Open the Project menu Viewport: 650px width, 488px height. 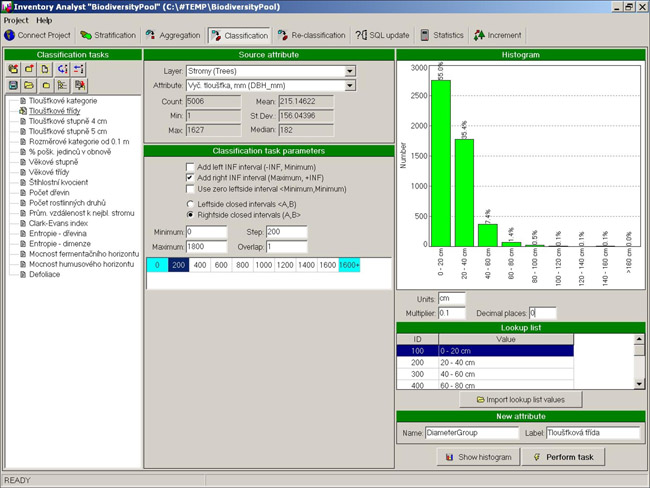point(16,20)
